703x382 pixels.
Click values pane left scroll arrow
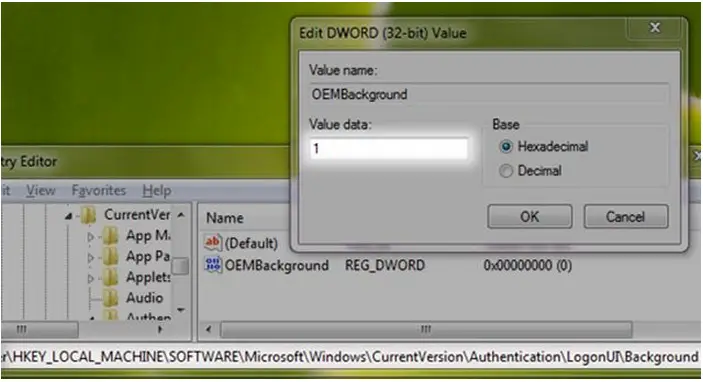point(208,330)
